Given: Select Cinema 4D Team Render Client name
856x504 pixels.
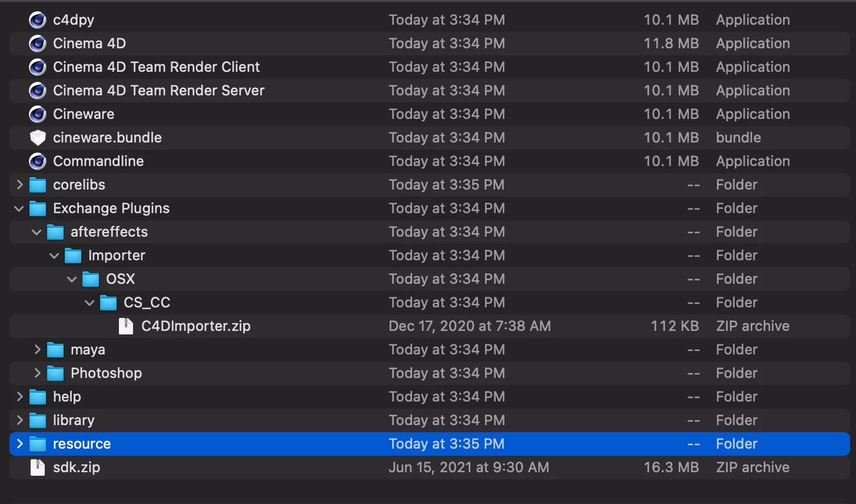Looking at the screenshot, I should point(157,67).
